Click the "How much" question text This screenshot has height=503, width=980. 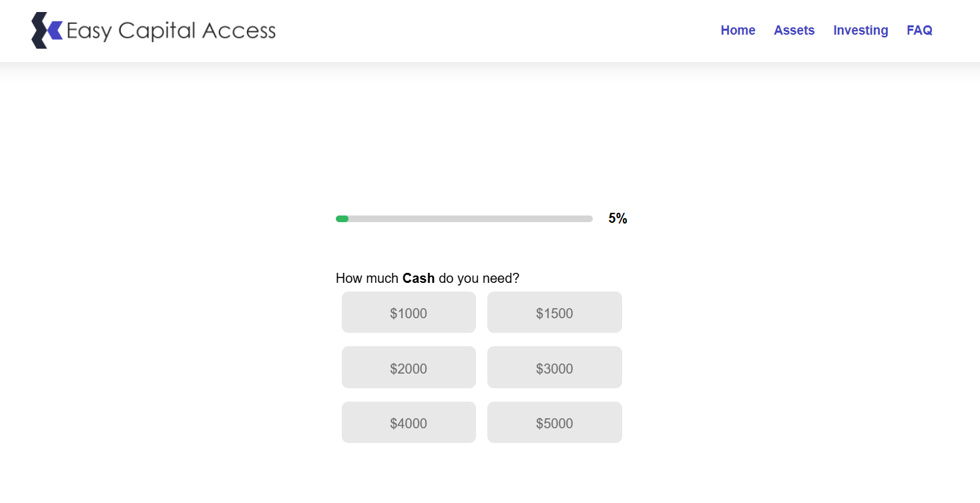click(366, 278)
